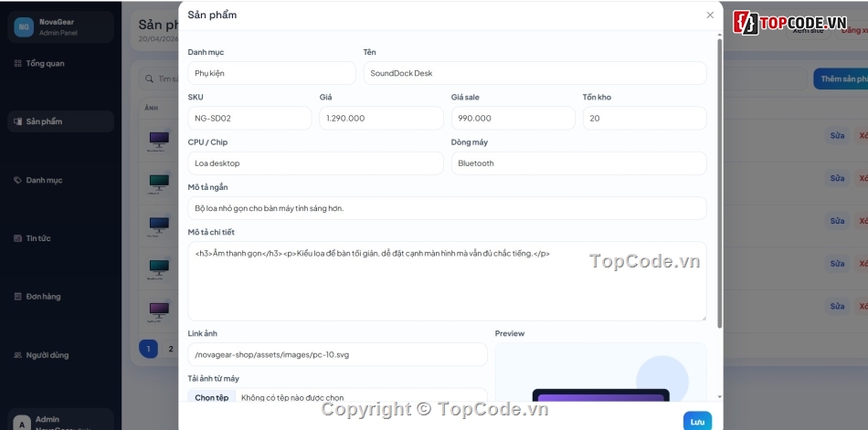Viewport: 868px width, 430px height.
Task: Open the Danh mục dropdown showing Phụ kiện
Action: click(271, 73)
